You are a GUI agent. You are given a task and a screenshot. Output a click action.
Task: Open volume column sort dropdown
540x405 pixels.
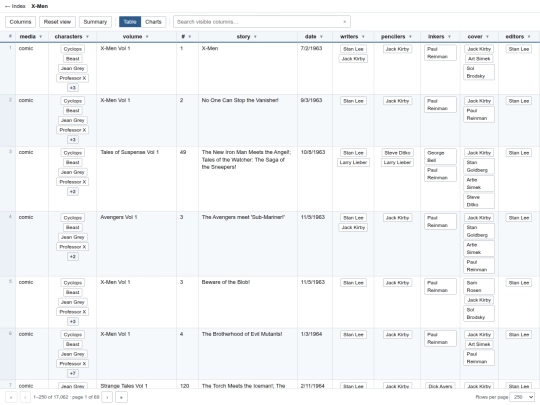coord(147,37)
